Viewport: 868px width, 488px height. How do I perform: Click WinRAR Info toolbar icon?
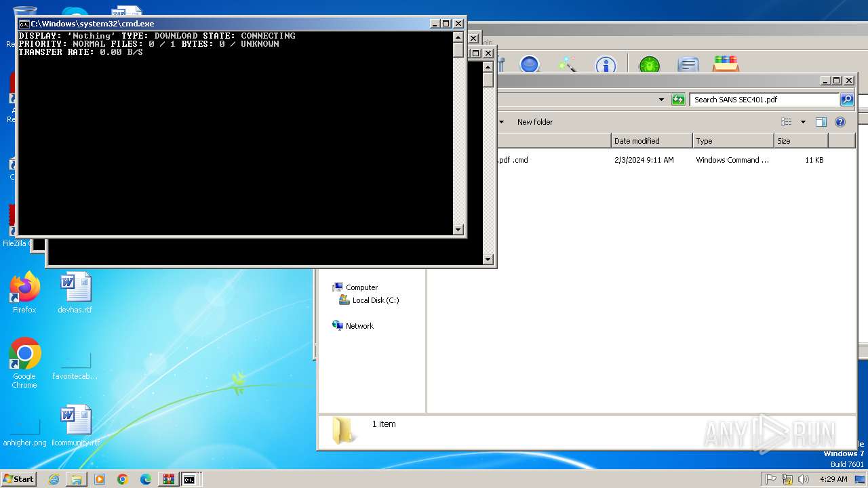pos(606,65)
